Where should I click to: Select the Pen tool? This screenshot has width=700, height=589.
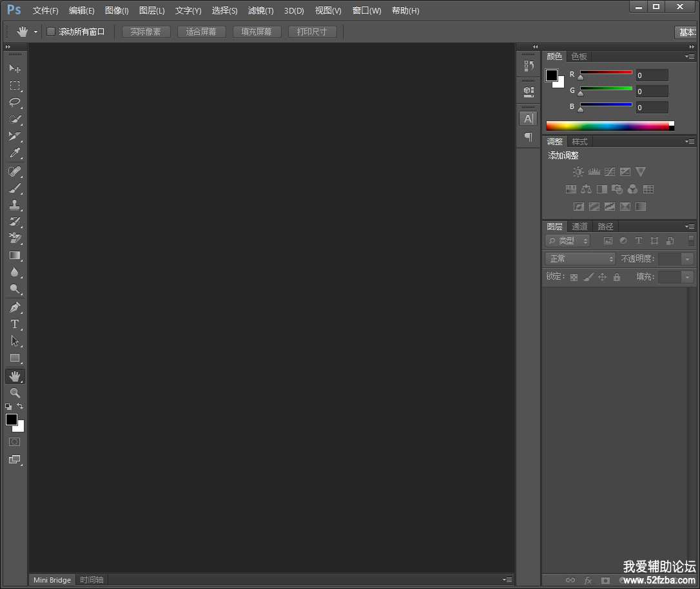[15, 307]
